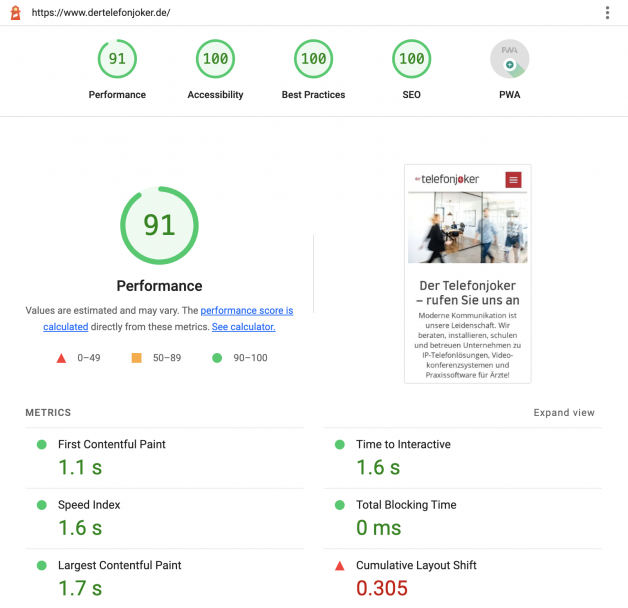Screen dimensions: 628x608
Task: Open the PWA category badge
Action: [x=510, y=59]
